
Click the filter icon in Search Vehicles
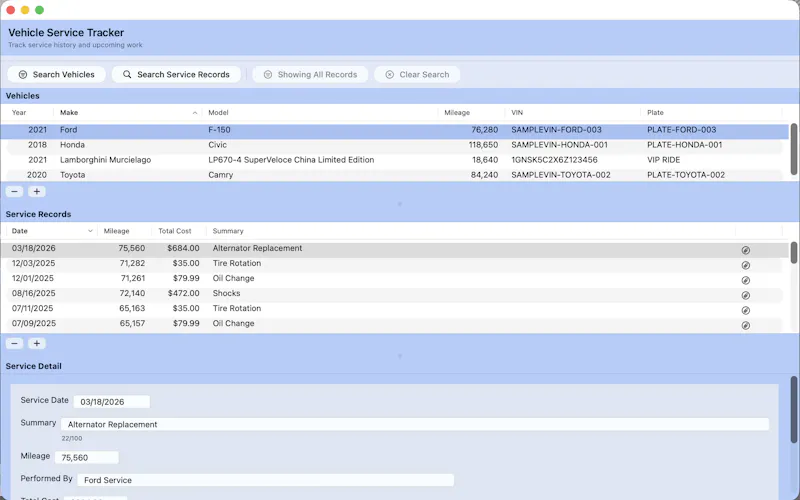pyautogui.click(x=22, y=74)
